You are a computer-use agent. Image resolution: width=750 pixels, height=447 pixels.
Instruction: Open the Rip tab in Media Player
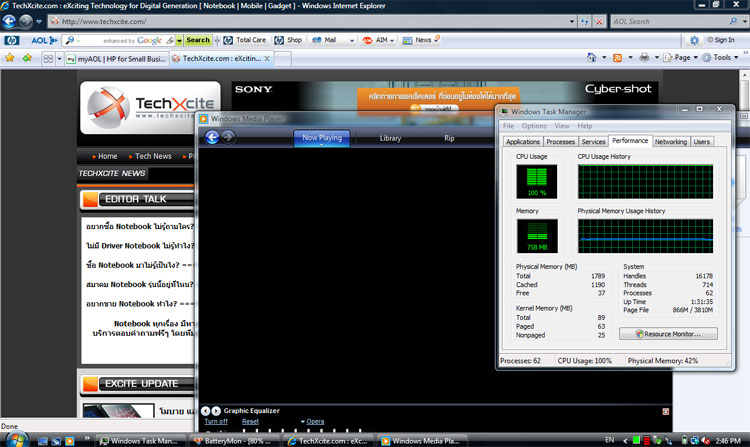point(449,138)
